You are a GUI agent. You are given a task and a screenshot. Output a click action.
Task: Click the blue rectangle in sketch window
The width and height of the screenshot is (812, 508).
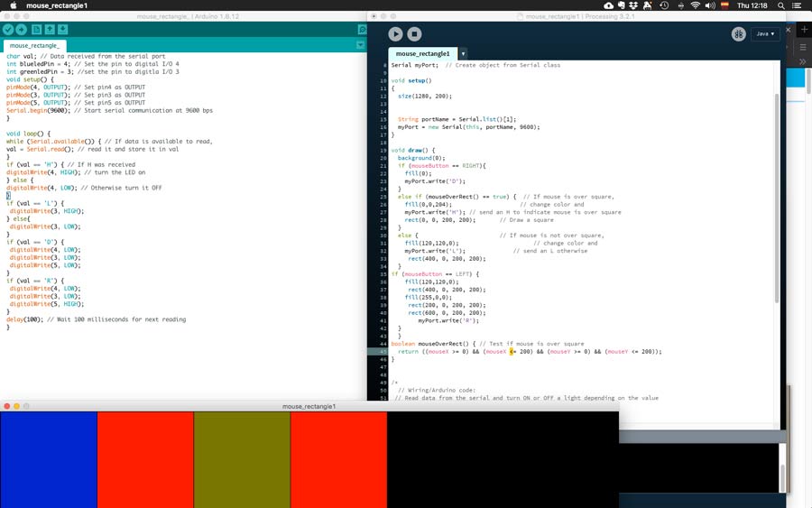49,459
